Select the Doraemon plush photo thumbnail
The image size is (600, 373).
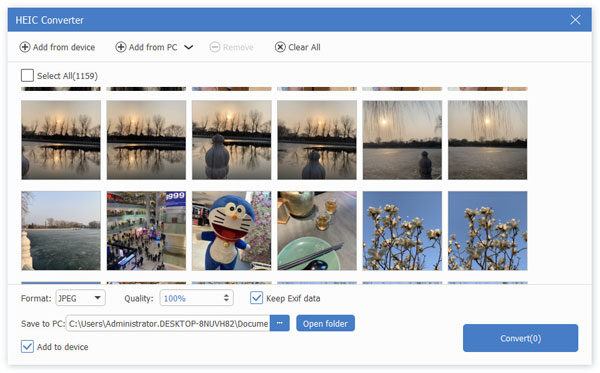(x=232, y=231)
